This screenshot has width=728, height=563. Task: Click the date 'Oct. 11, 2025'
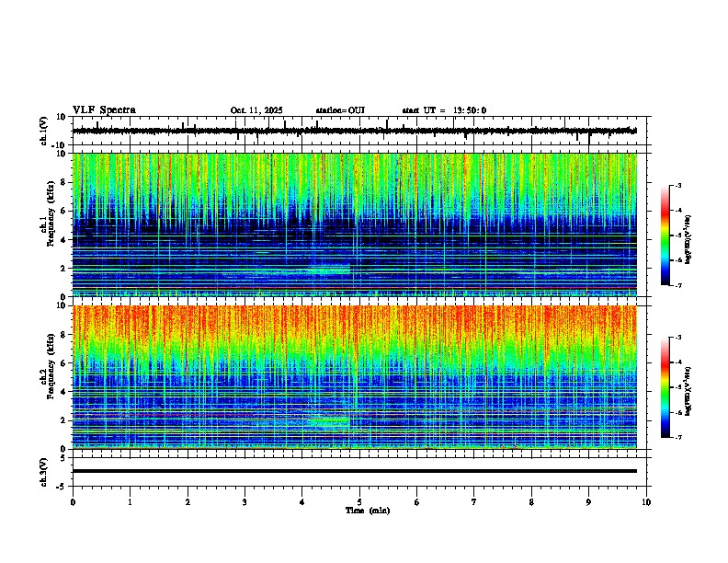(x=256, y=110)
